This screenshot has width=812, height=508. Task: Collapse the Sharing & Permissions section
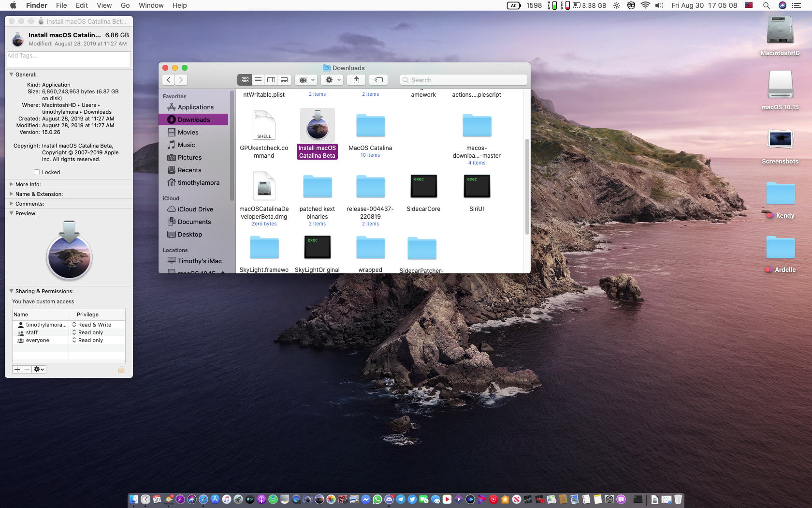click(11, 291)
